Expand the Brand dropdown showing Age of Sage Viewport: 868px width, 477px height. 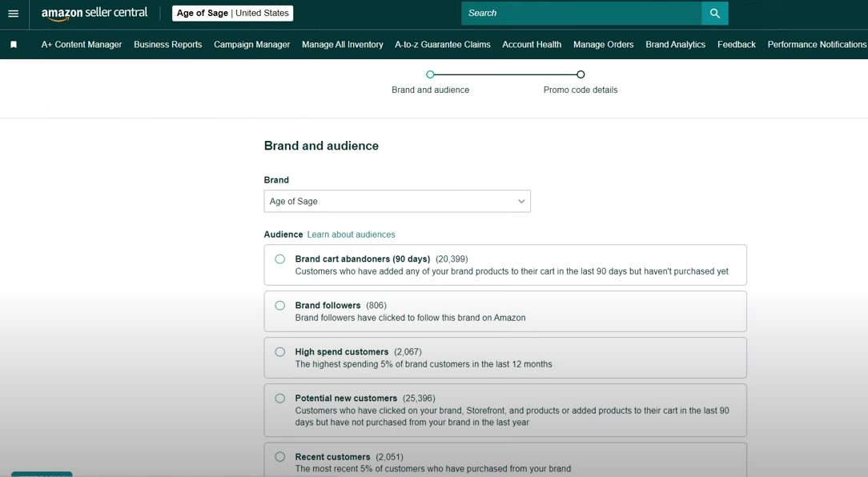pyautogui.click(x=397, y=202)
